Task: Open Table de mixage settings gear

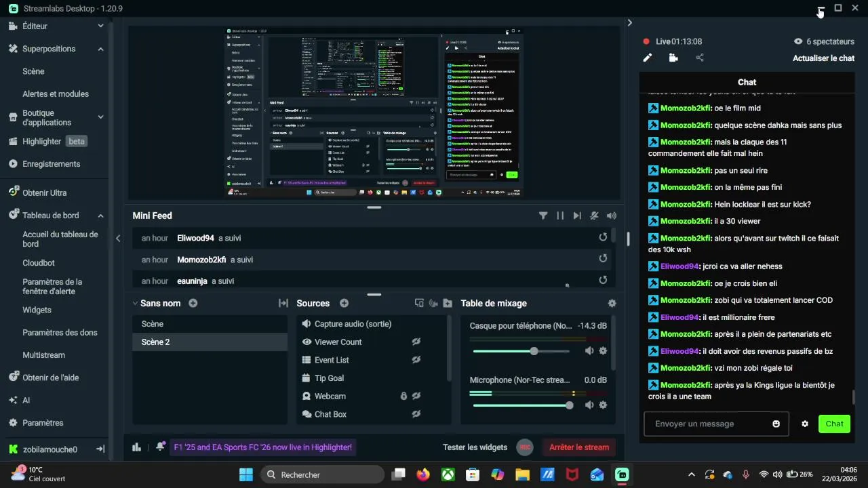Action: [x=612, y=304]
